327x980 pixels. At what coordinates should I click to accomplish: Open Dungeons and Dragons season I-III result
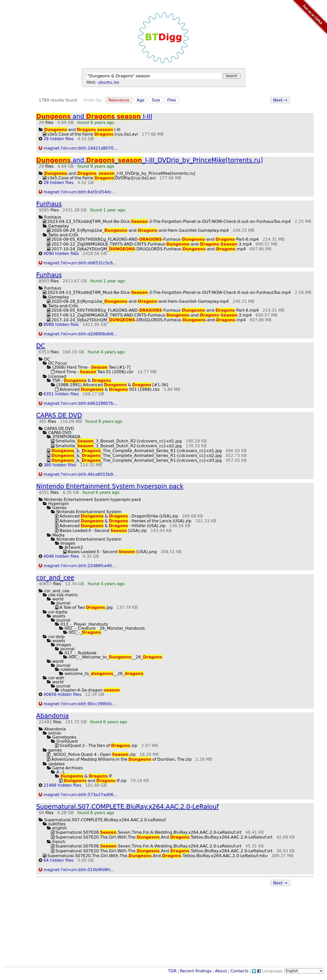94,117
